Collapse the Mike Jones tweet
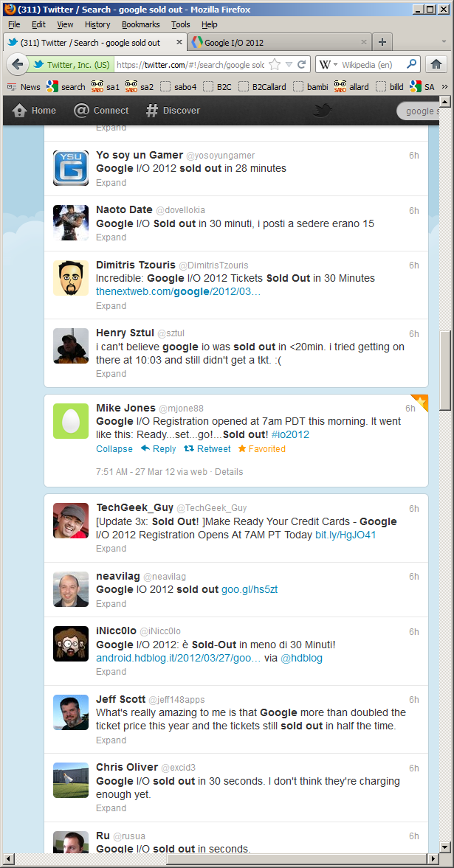Image resolution: width=454 pixels, height=868 pixels. 114,449
